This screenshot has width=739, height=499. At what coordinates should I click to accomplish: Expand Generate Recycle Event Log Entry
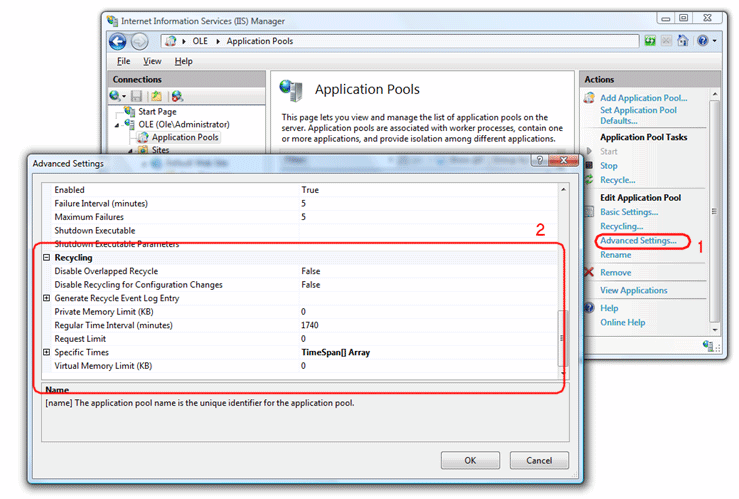(46, 298)
